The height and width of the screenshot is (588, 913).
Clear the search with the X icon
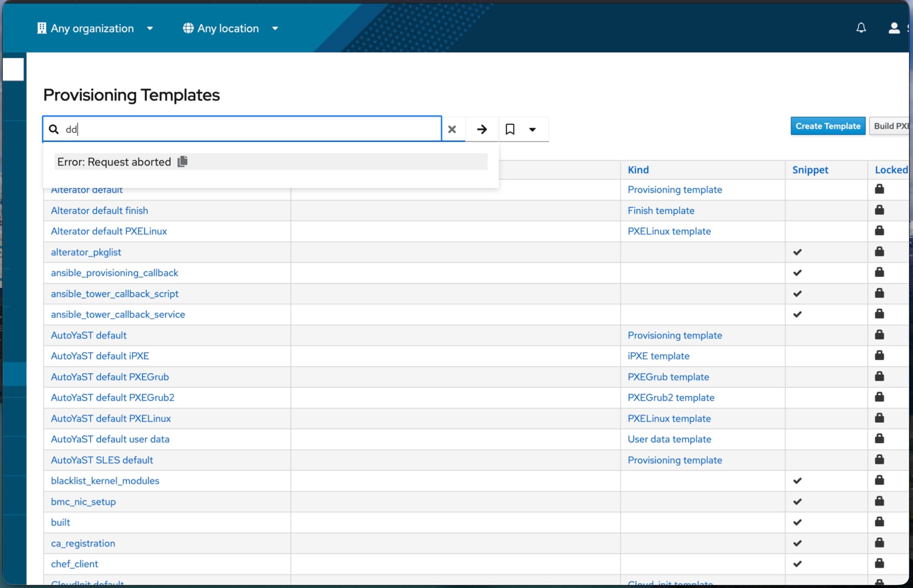pyautogui.click(x=452, y=129)
